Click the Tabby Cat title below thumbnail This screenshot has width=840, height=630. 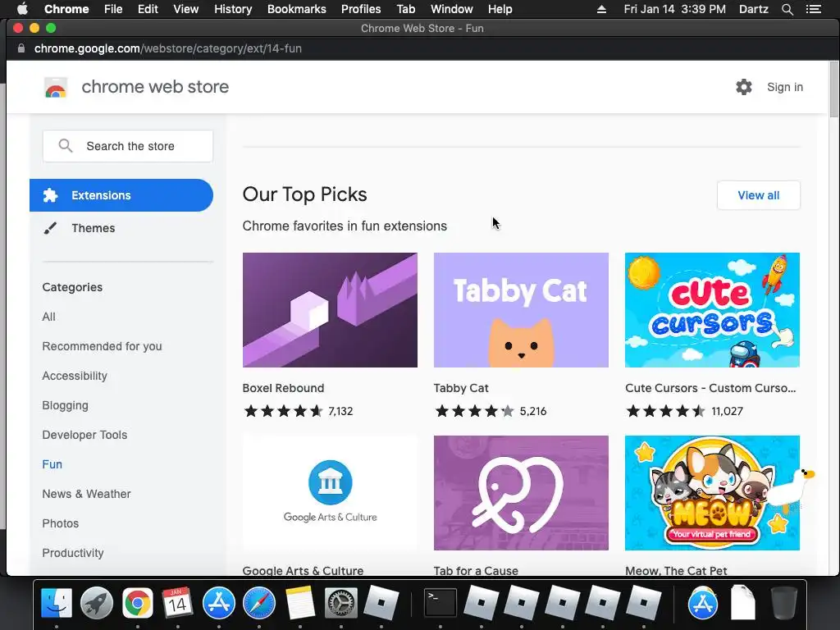coord(461,388)
